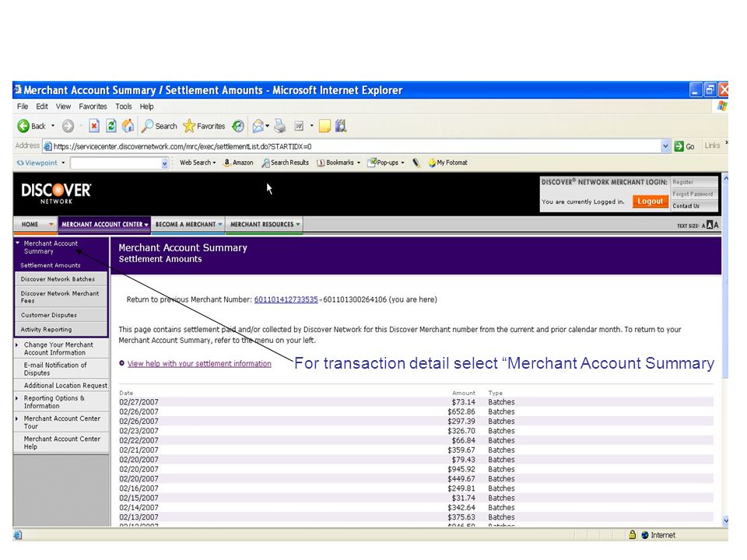This screenshot has width=747, height=560.
Task: Expand Reporting Options & Information
Action: [17, 398]
